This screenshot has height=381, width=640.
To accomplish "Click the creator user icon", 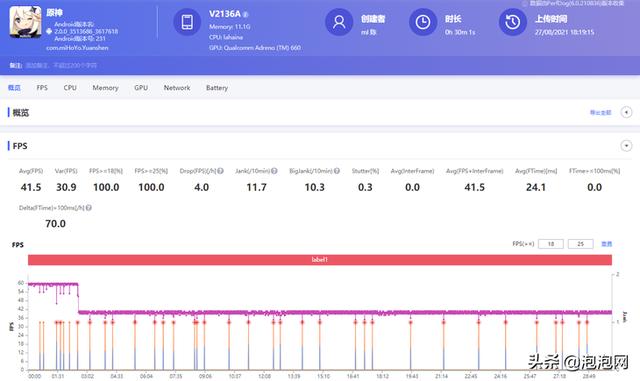I will [x=339, y=22].
